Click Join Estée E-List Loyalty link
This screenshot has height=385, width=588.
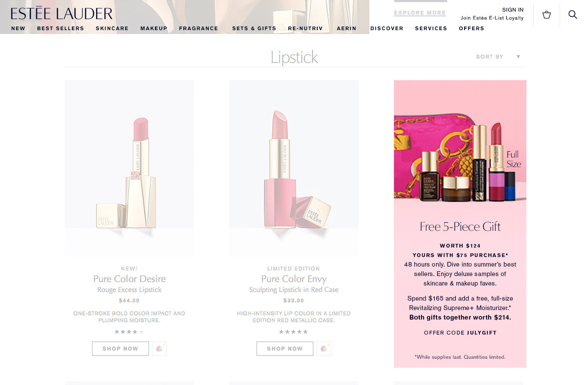click(492, 18)
